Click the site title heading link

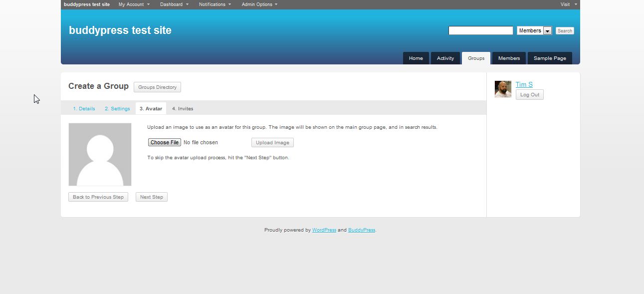120,30
